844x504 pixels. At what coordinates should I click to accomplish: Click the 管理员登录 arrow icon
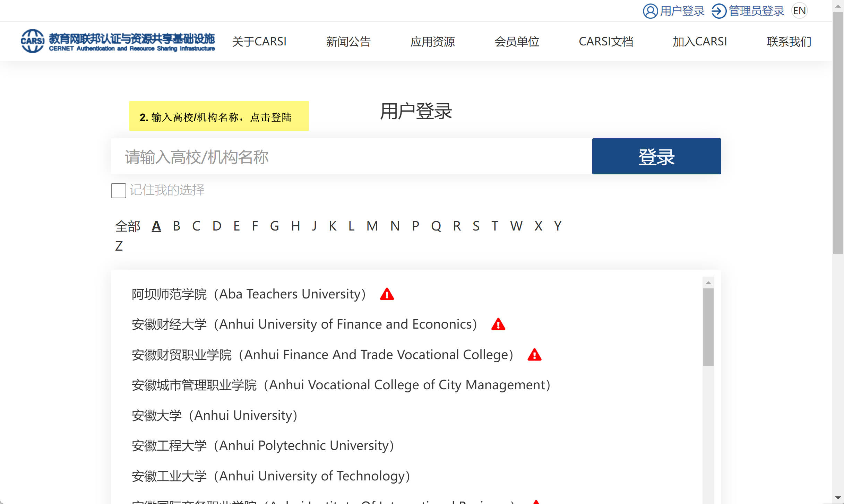point(719,11)
